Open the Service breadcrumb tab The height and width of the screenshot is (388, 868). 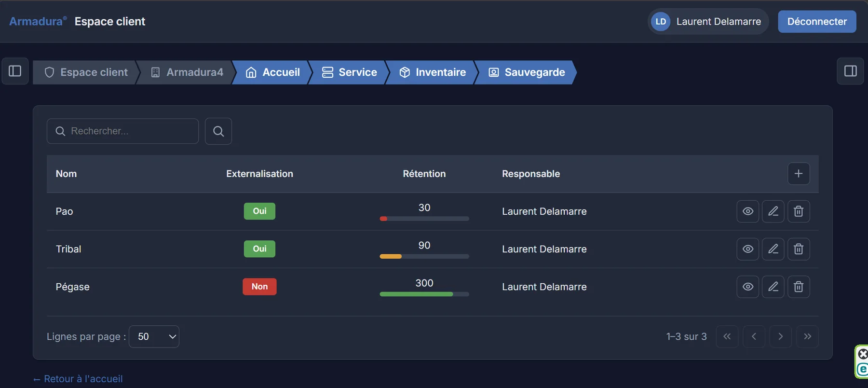350,72
